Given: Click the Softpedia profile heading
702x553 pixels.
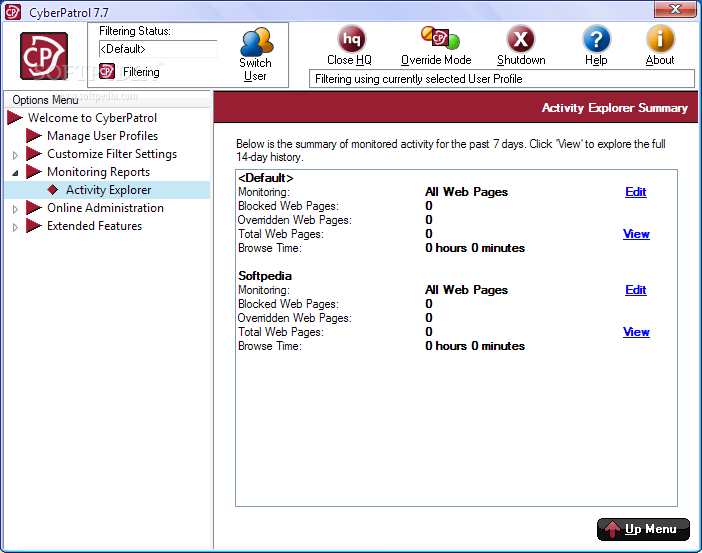Looking at the screenshot, I should (x=265, y=276).
